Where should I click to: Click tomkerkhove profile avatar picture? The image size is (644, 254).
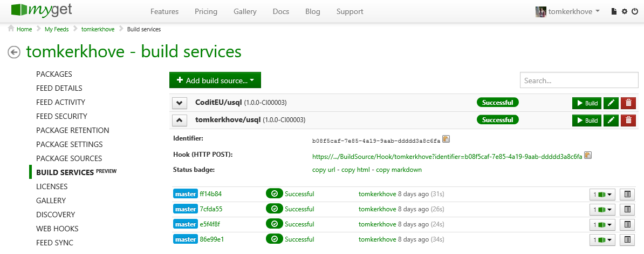click(540, 11)
